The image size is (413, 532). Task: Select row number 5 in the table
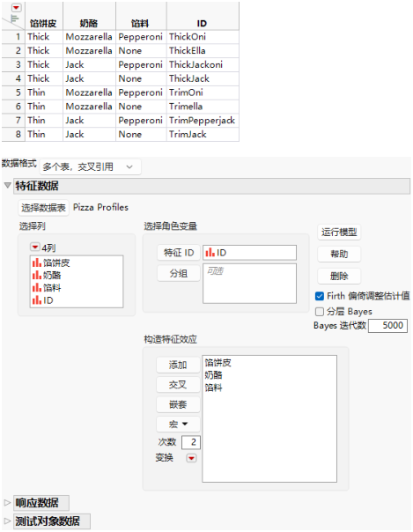pyautogui.click(x=13, y=92)
